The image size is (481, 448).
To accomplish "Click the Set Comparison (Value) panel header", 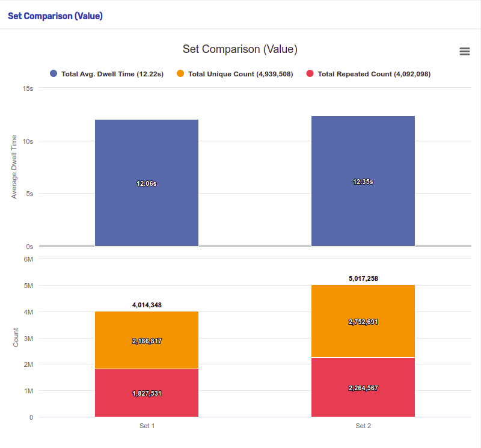I will pyautogui.click(x=55, y=16).
